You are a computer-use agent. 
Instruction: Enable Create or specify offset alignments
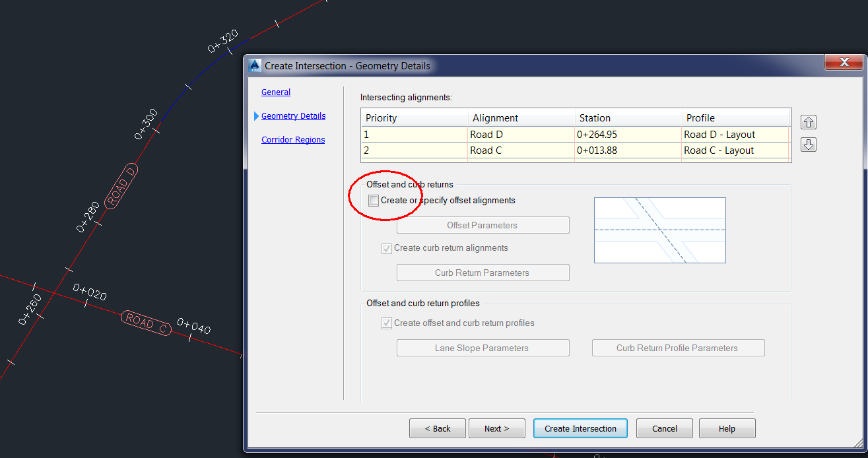pos(374,200)
